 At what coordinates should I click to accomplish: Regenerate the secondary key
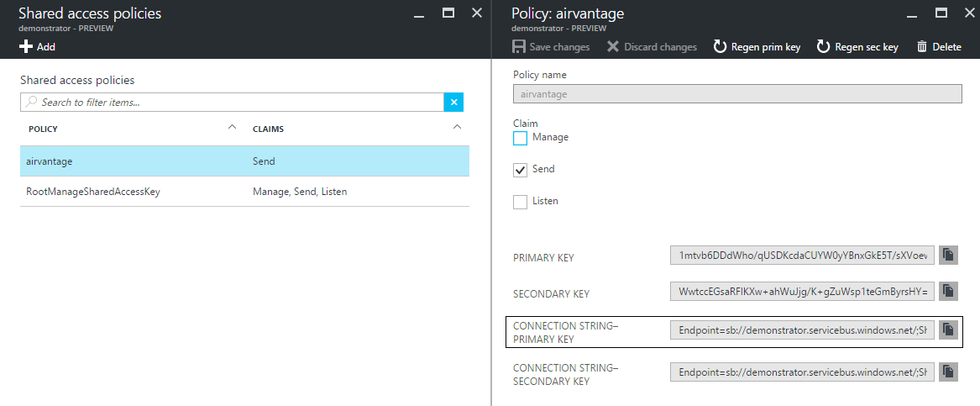(x=857, y=47)
